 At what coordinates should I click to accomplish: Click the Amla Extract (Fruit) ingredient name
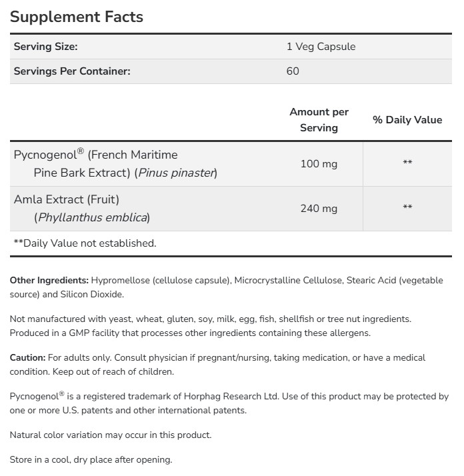67,199
